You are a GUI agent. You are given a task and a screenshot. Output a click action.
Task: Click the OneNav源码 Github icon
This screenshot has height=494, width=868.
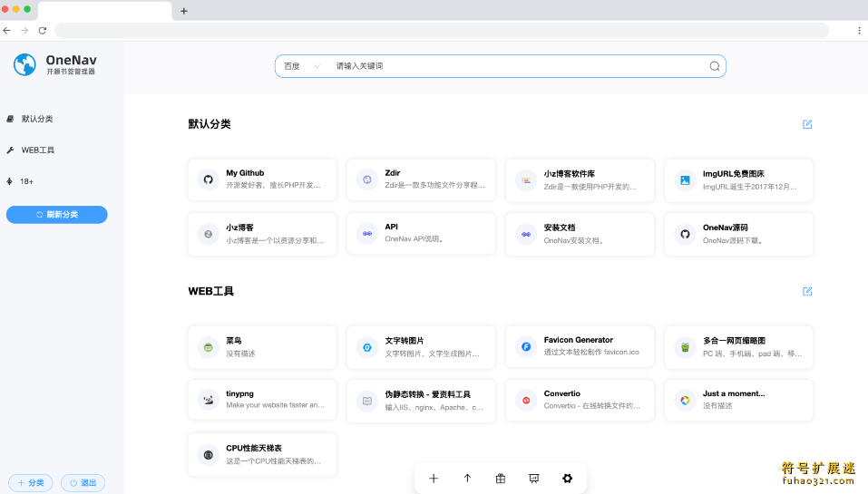pyautogui.click(x=685, y=235)
